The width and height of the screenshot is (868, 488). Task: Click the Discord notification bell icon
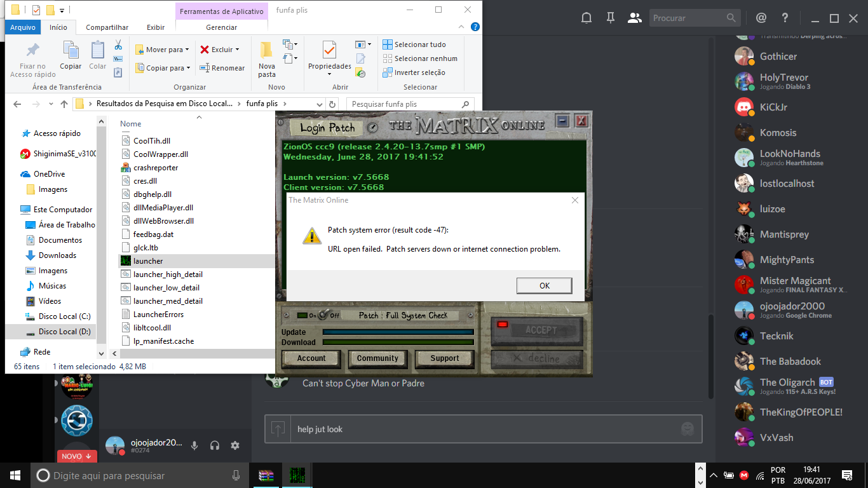click(x=587, y=18)
